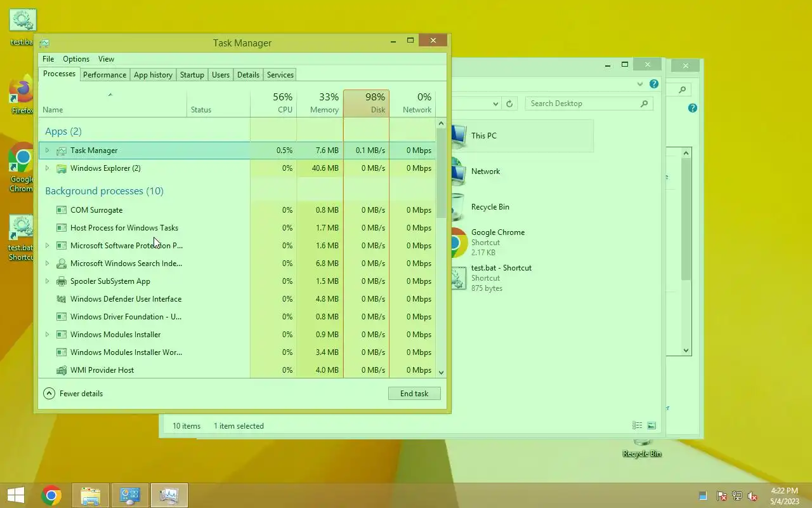Switch to the Services tab
Viewport: 812px width, 508px height.
280,75
